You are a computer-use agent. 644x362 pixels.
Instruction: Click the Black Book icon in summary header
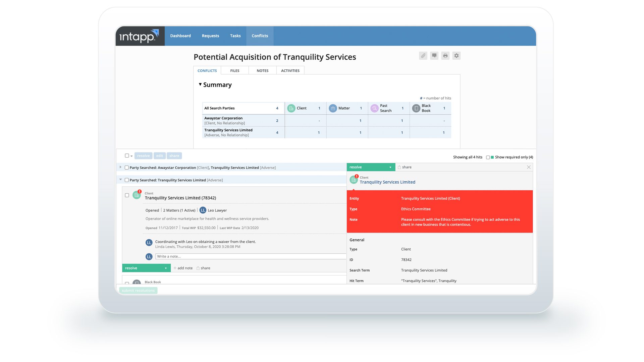416,108
